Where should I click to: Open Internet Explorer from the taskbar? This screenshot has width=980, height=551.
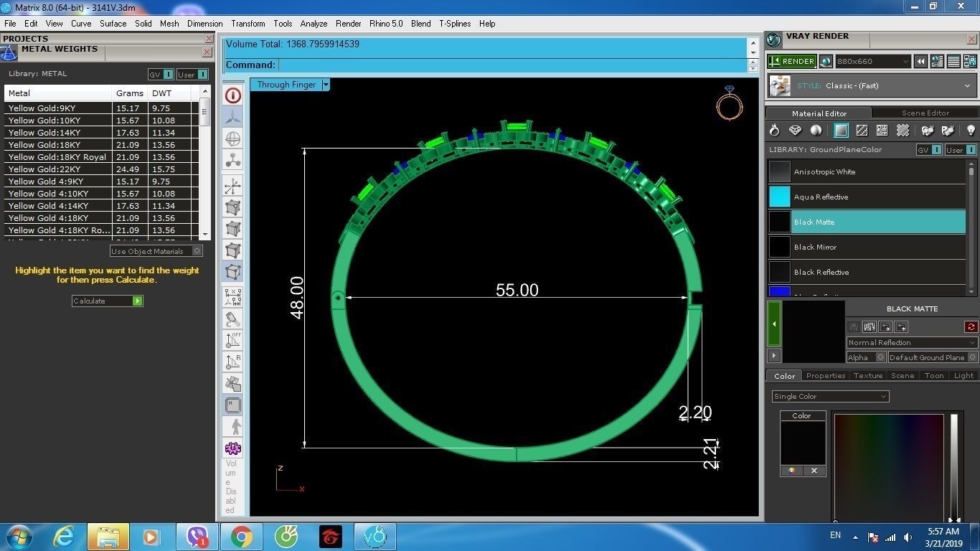tap(64, 537)
